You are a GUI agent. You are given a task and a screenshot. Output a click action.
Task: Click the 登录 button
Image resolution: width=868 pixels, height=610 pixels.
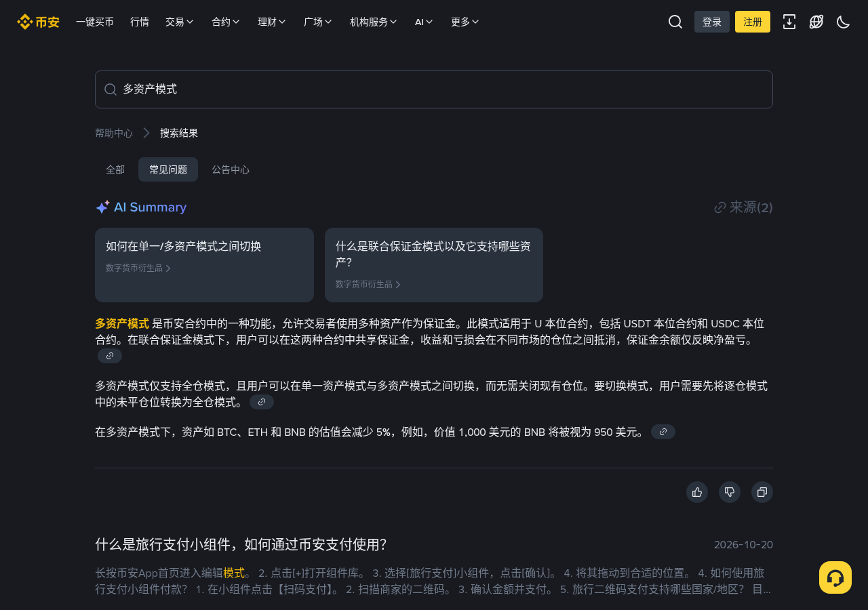pyautogui.click(x=712, y=22)
